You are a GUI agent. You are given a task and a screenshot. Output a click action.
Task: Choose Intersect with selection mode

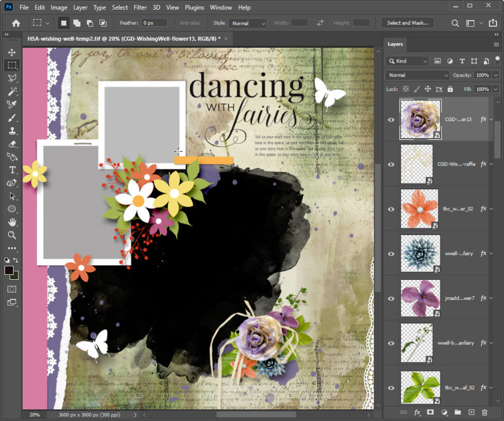(103, 23)
